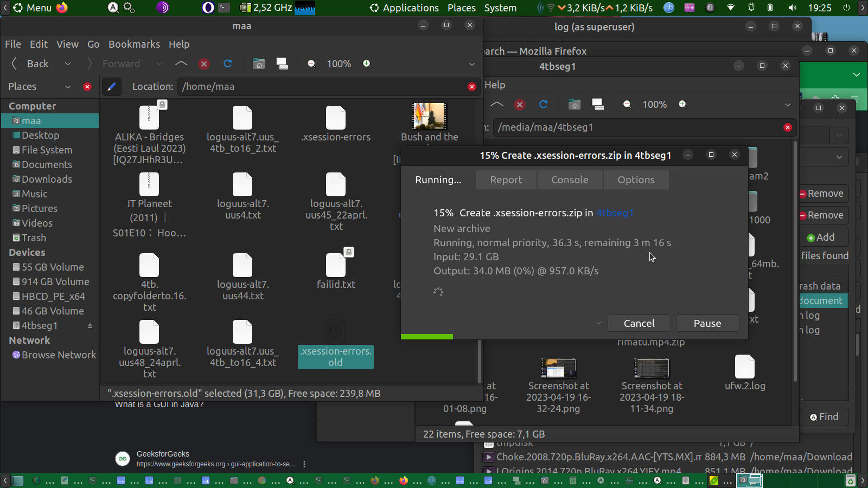Zoom out using minus icon in maa toolbar
Image resolution: width=868 pixels, height=488 pixels.
coord(311,64)
